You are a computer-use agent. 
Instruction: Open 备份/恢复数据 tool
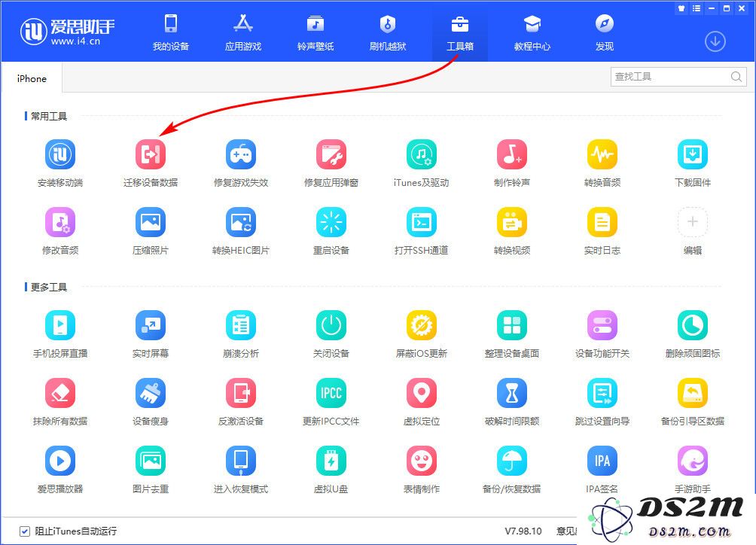point(512,461)
